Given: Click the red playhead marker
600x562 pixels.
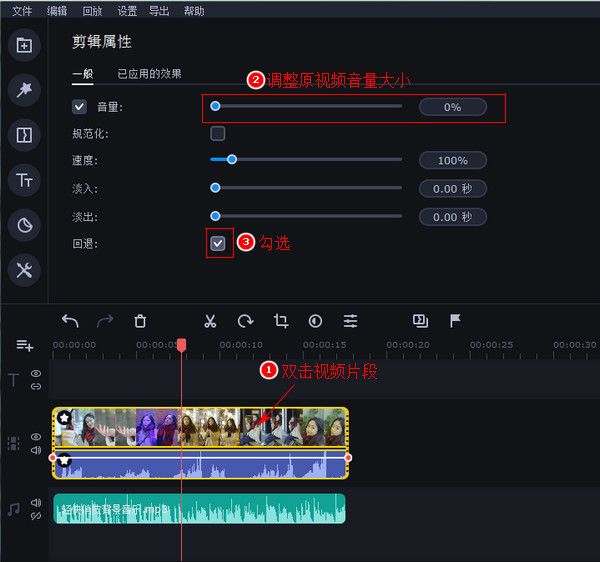Looking at the screenshot, I should point(181,345).
